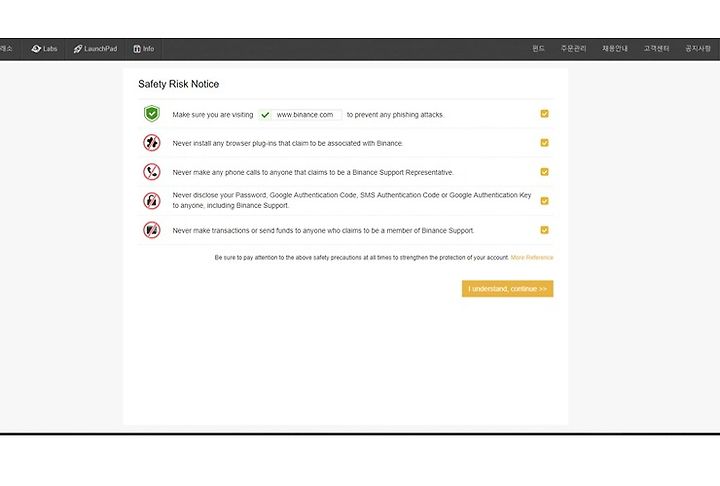Viewport: 720px width, 486px height.
Task: Click the green shield verification icon
Action: pos(152,113)
